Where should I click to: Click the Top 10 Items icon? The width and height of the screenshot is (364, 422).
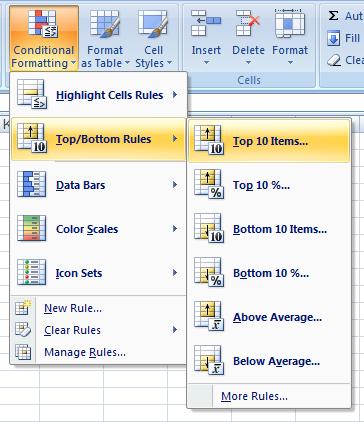pos(209,140)
